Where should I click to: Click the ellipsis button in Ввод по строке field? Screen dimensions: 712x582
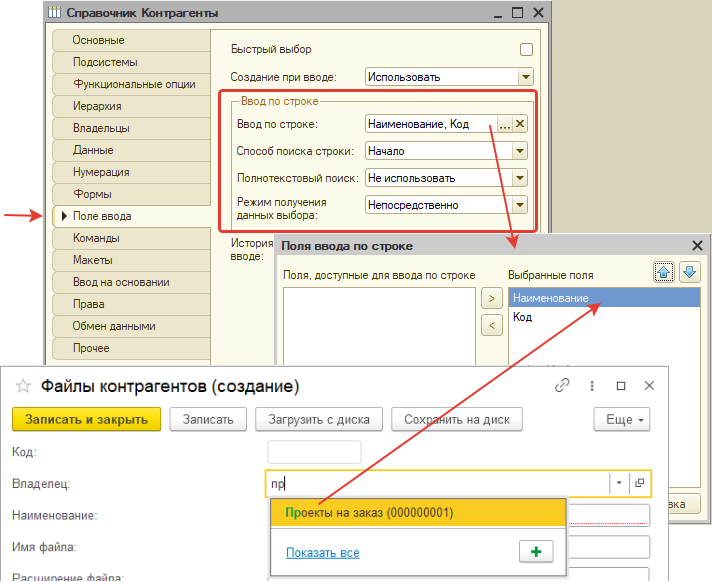(505, 124)
